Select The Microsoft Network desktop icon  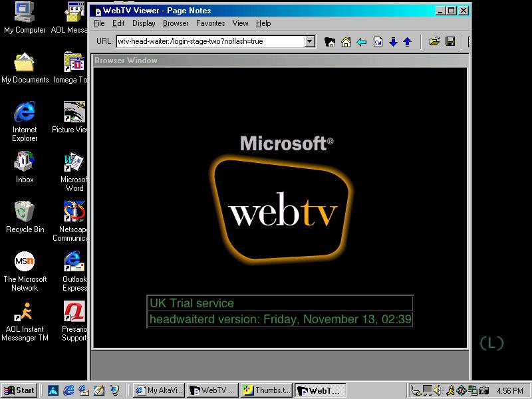[x=25, y=271]
